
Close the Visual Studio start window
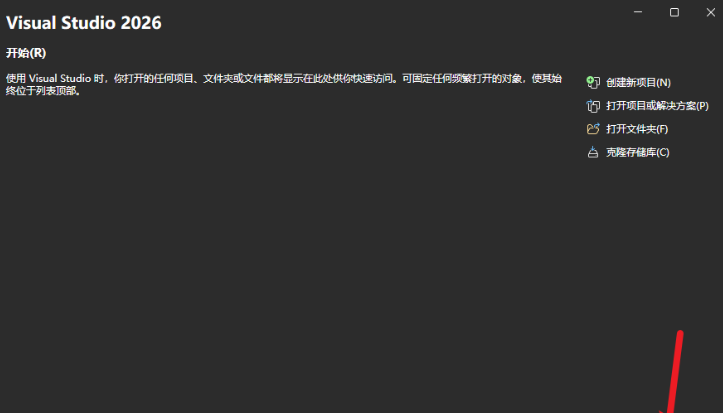pos(711,12)
